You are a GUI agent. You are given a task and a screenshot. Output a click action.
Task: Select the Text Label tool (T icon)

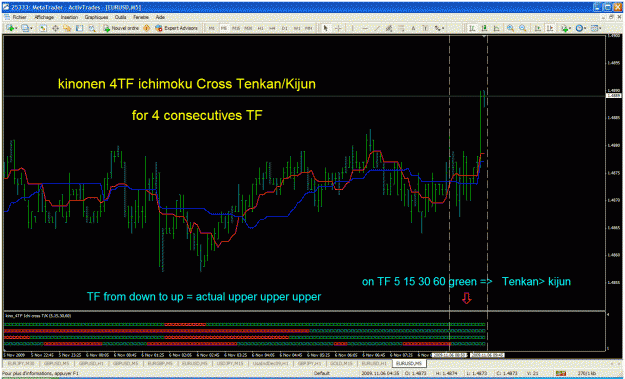click(425, 28)
